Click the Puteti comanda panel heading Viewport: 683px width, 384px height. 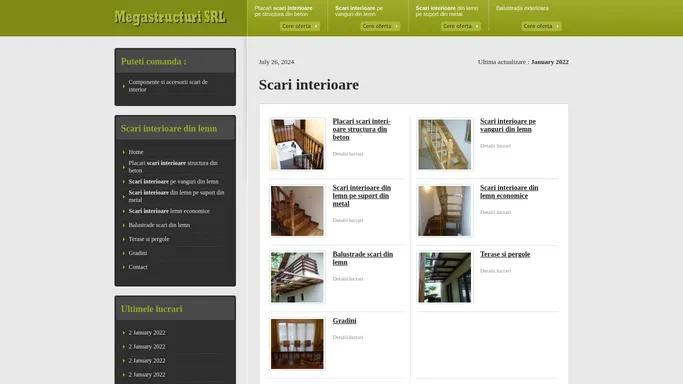pos(154,61)
